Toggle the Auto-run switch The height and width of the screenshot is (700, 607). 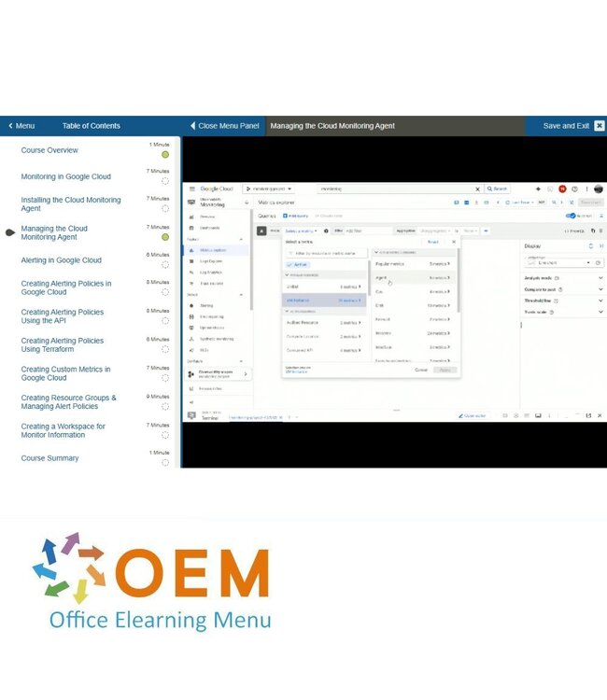pos(571,217)
